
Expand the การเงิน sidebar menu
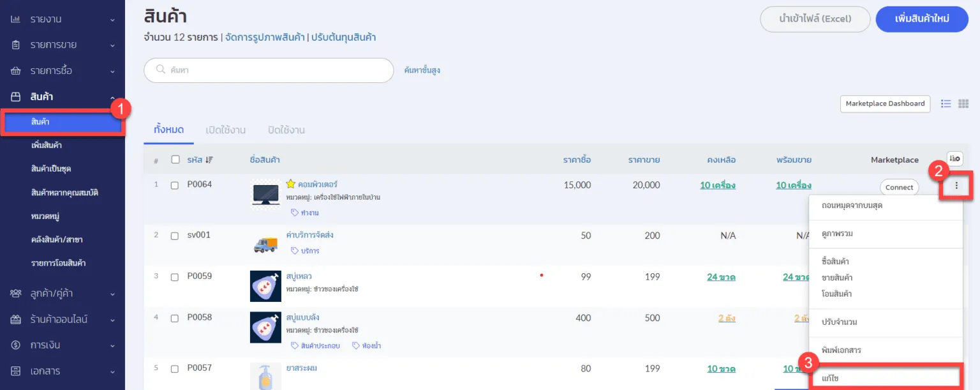pyautogui.click(x=63, y=345)
